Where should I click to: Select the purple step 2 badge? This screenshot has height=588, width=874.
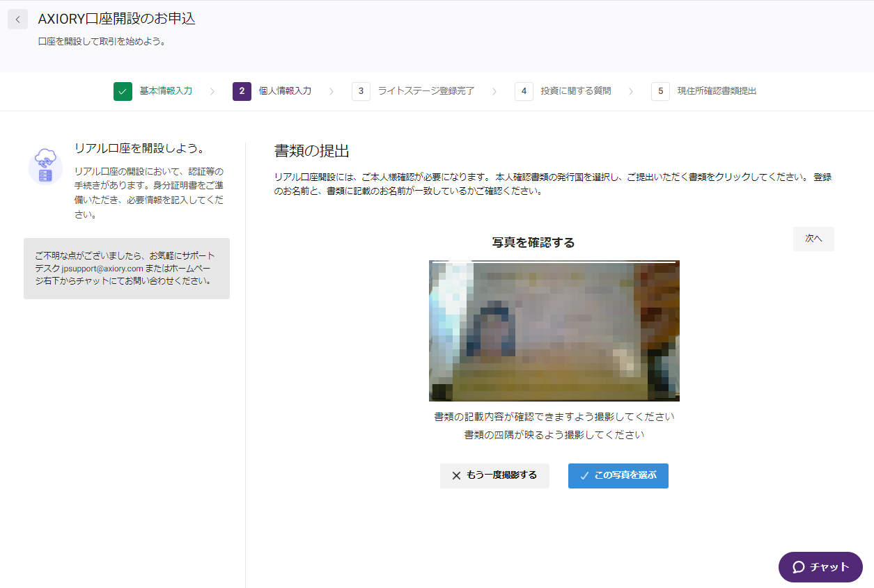pyautogui.click(x=242, y=91)
